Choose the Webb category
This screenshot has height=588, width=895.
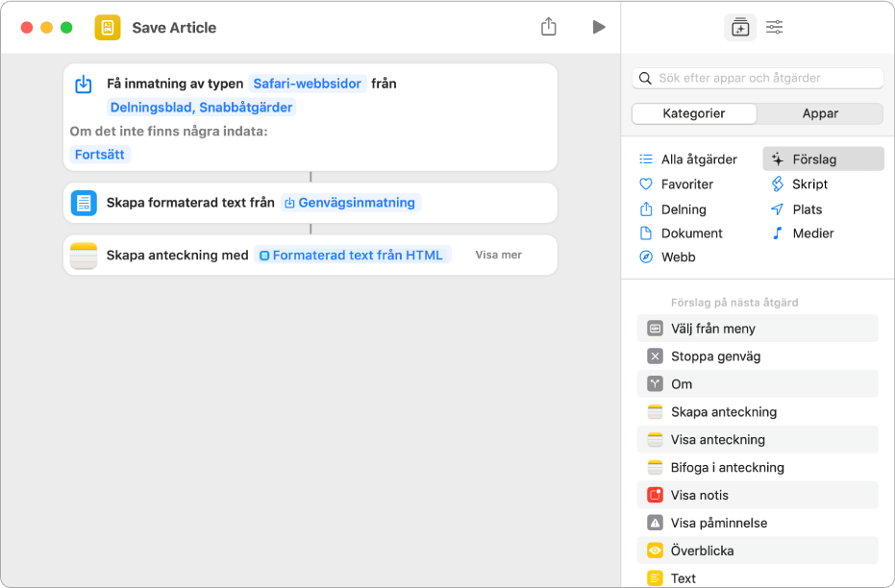pyautogui.click(x=678, y=257)
